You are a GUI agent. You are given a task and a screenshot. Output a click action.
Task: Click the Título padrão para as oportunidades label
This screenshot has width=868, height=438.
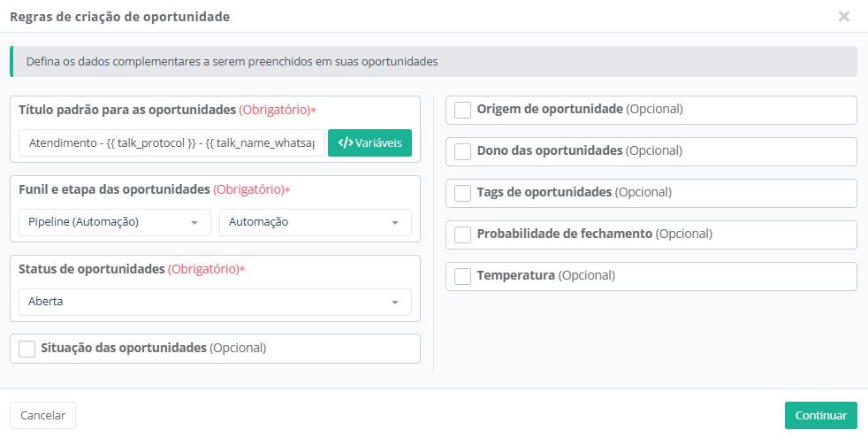tap(127, 110)
